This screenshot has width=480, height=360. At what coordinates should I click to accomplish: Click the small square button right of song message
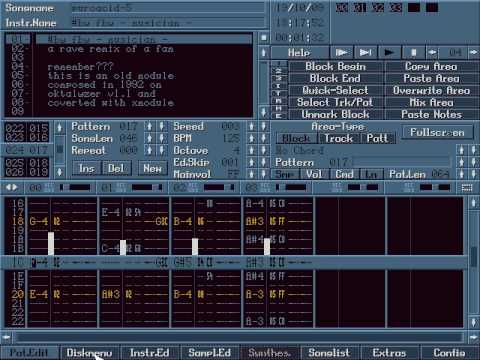264,37
